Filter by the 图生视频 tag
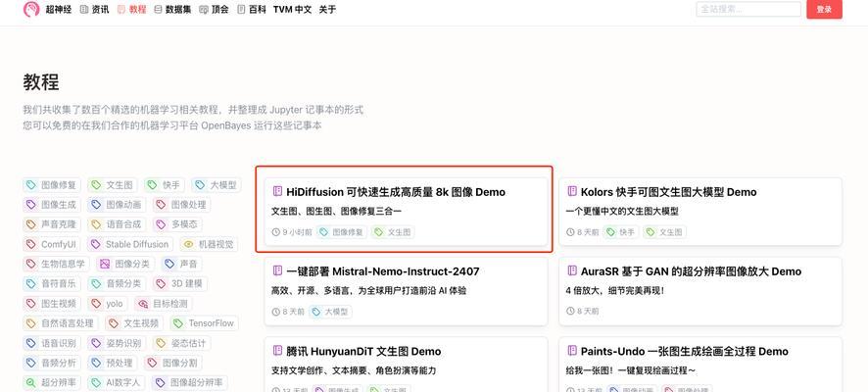The width and height of the screenshot is (868, 392). (52, 304)
